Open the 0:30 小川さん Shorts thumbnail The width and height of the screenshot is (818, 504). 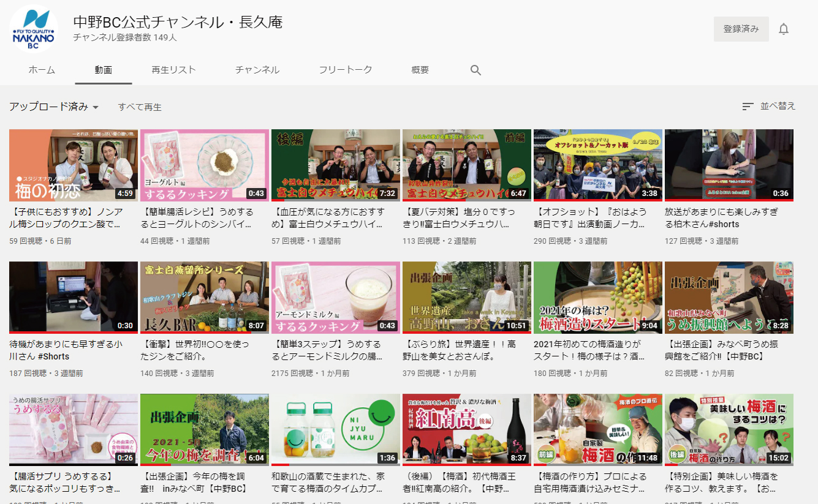pyautogui.click(x=74, y=298)
